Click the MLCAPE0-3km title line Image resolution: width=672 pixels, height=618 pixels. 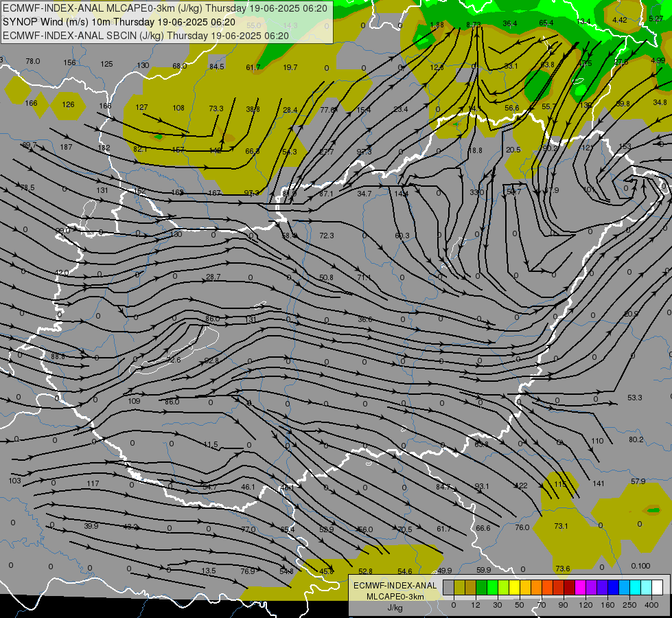165,8
